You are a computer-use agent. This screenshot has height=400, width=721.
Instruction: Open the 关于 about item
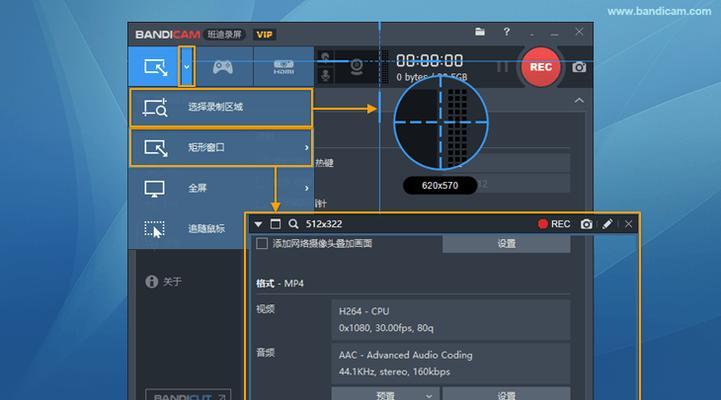click(163, 281)
